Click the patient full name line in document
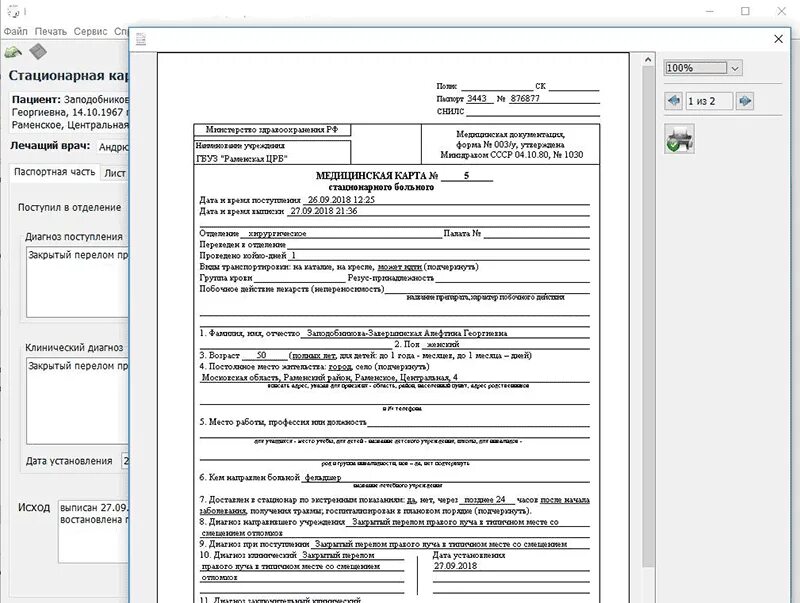This screenshot has width=800, height=603. 406,333
